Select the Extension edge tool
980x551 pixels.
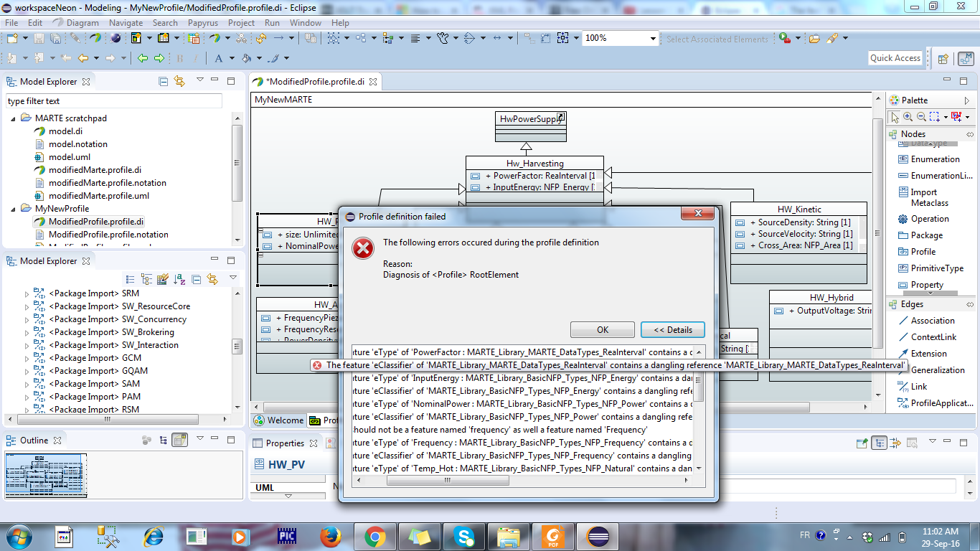922,354
